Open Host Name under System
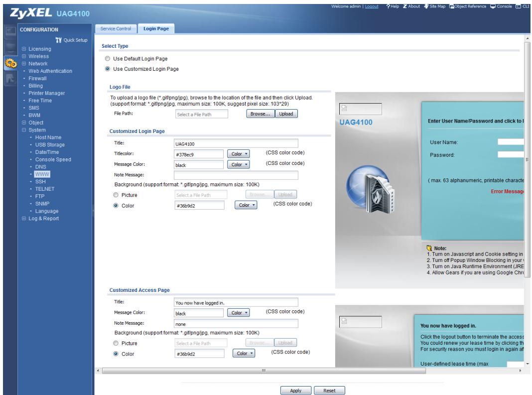Image resolution: width=532 pixels, height=395 pixels. click(x=48, y=137)
